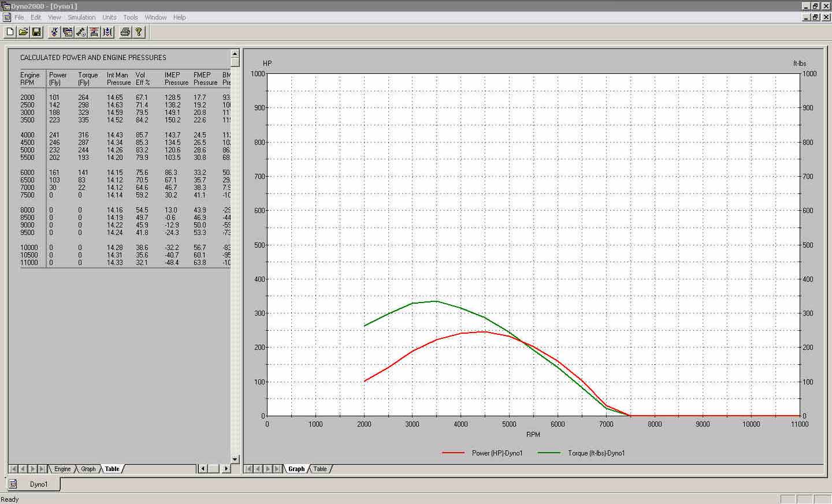The width and height of the screenshot is (832, 504).
Task: Click the Help question mark icon
Action: point(139,32)
